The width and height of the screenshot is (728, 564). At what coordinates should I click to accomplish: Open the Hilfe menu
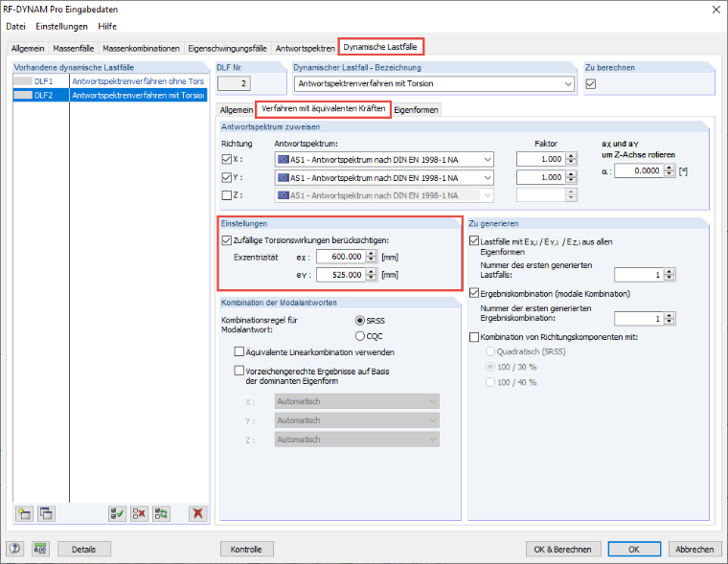click(107, 27)
